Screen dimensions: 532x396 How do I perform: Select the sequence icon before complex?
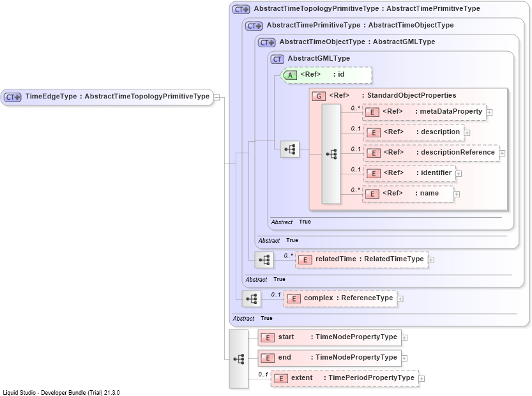click(252, 299)
